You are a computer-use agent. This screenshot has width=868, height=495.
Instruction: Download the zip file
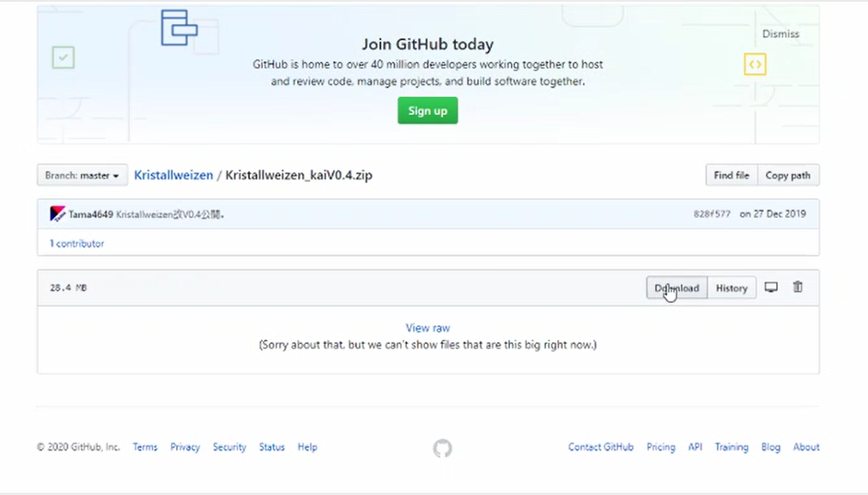(x=677, y=287)
